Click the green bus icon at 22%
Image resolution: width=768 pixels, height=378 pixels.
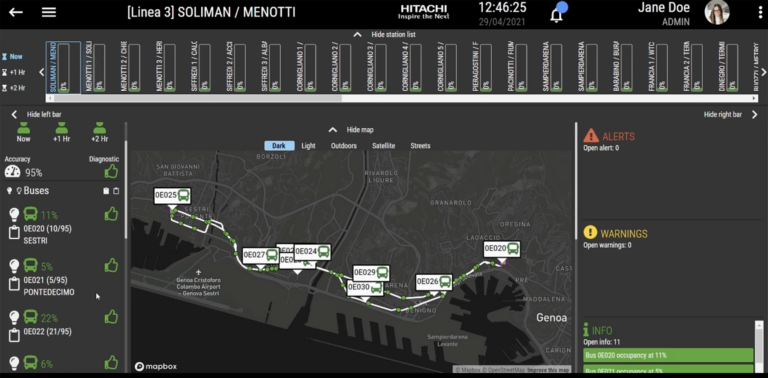click(x=30, y=317)
